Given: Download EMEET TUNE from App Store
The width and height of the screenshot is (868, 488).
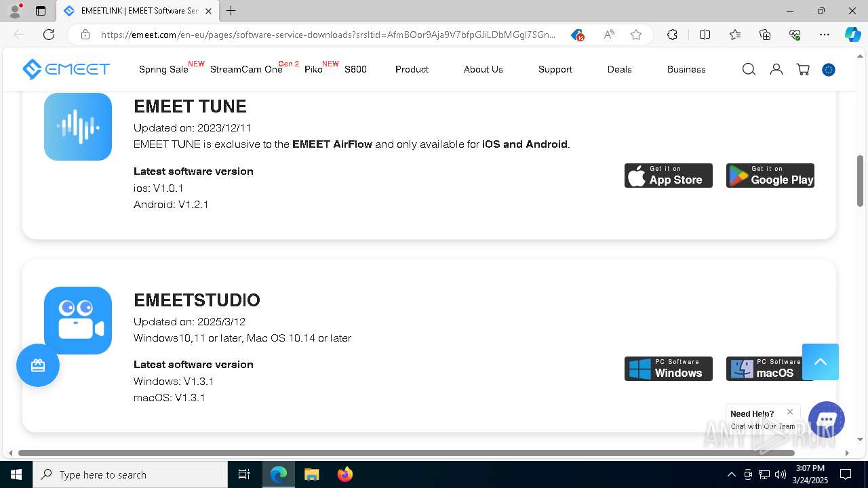Looking at the screenshot, I should 669,176.
